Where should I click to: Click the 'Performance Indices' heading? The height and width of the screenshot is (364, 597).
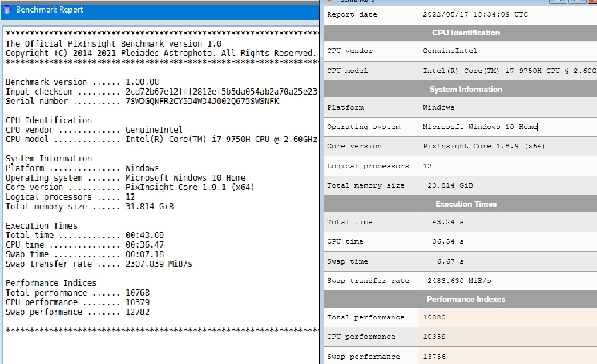(x=51, y=283)
